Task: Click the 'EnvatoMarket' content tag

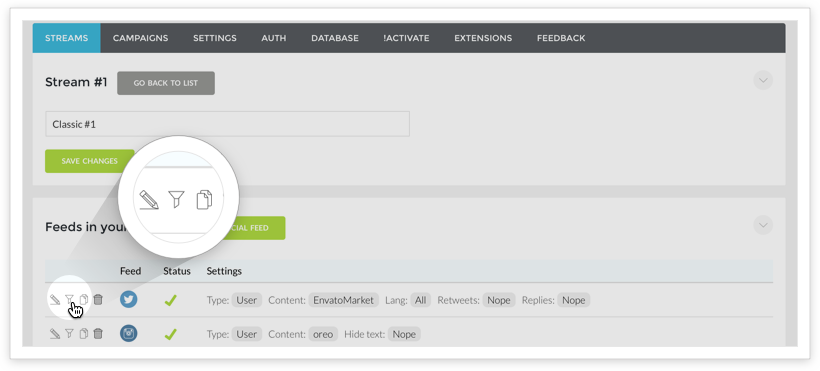Action: tap(344, 300)
